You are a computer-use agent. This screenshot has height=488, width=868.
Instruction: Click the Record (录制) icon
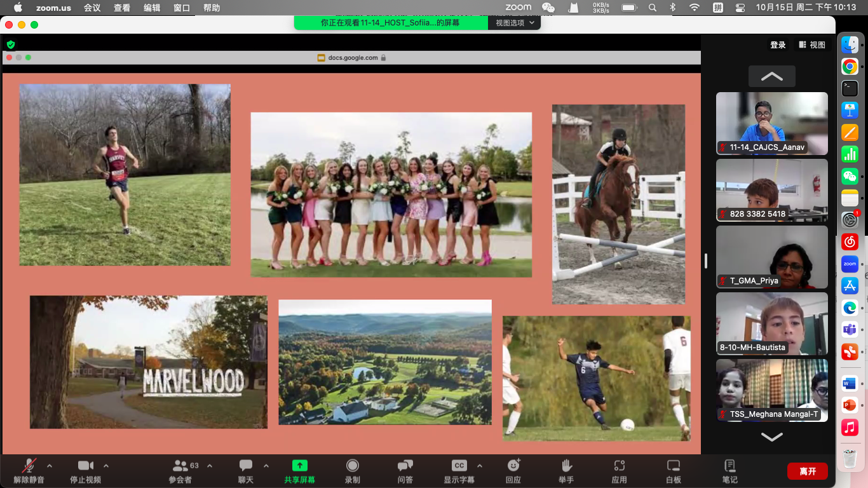click(x=352, y=466)
